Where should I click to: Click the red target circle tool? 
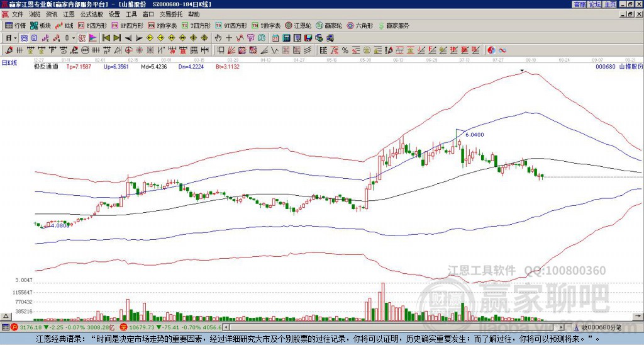[128, 50]
